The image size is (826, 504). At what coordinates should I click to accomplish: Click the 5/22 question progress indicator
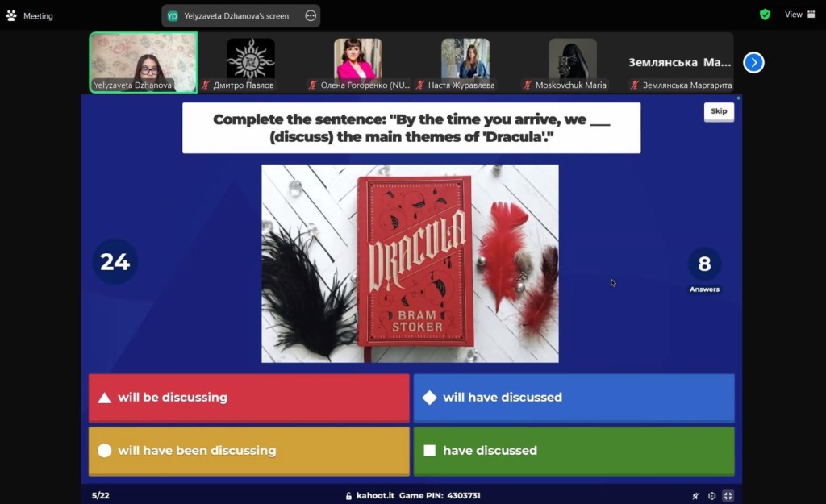click(101, 496)
